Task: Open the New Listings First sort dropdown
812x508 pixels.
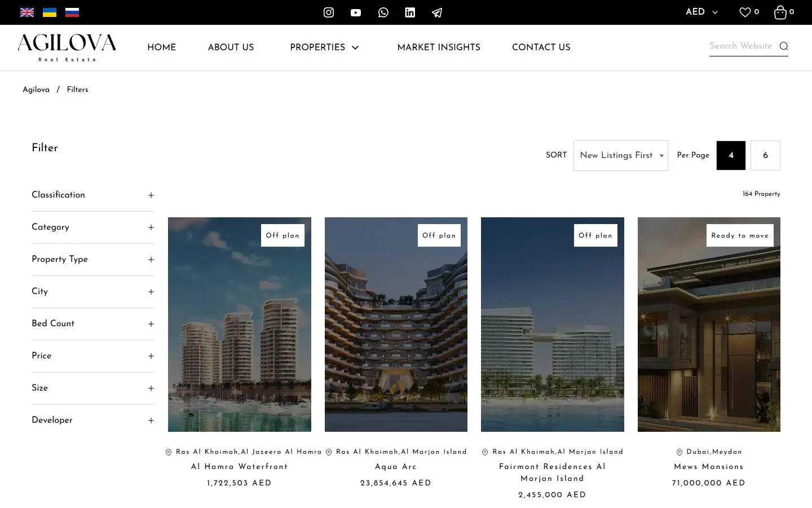Action: (621, 155)
